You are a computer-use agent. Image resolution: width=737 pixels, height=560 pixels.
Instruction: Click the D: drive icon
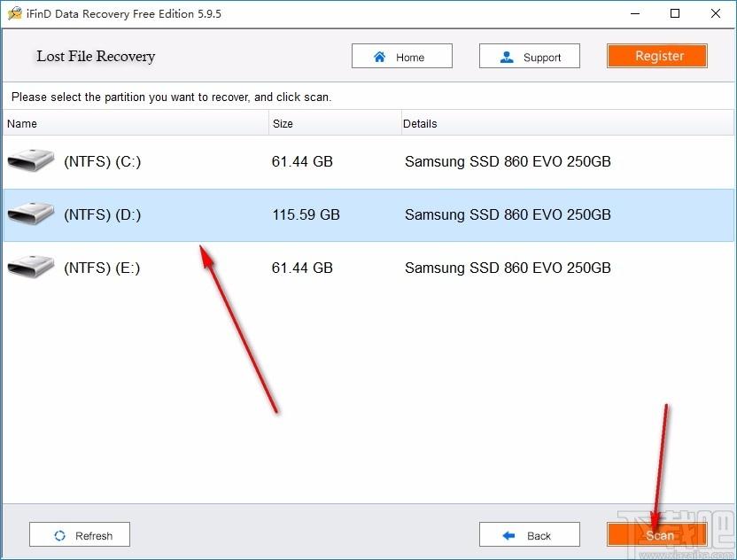point(31,214)
